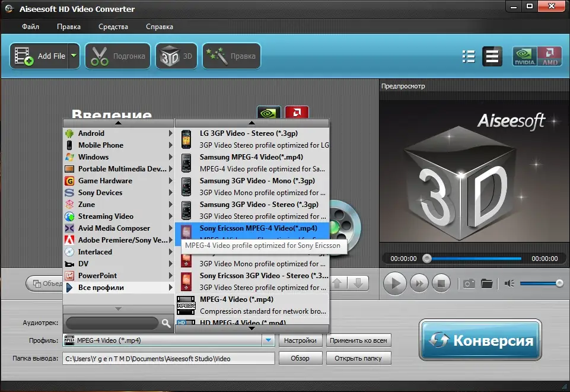Expand the Mobile Phone category
This screenshot has width=570, height=392.
pos(119,145)
